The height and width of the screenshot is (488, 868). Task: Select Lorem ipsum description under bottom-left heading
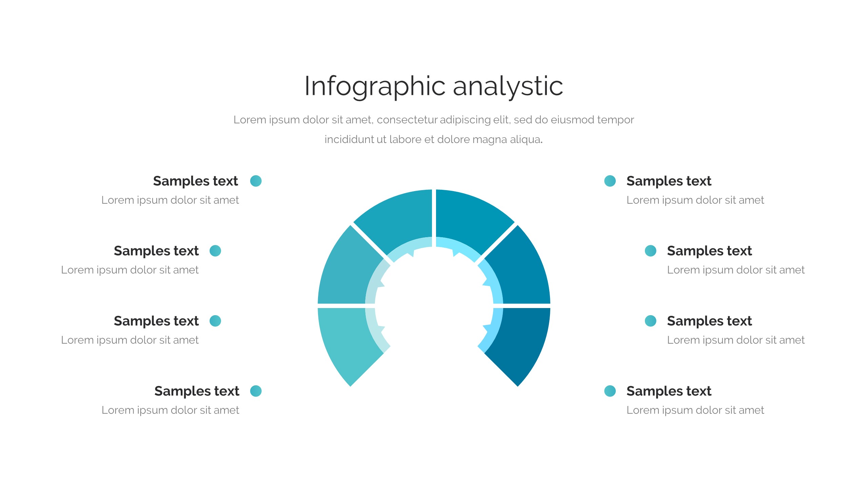[170, 410]
